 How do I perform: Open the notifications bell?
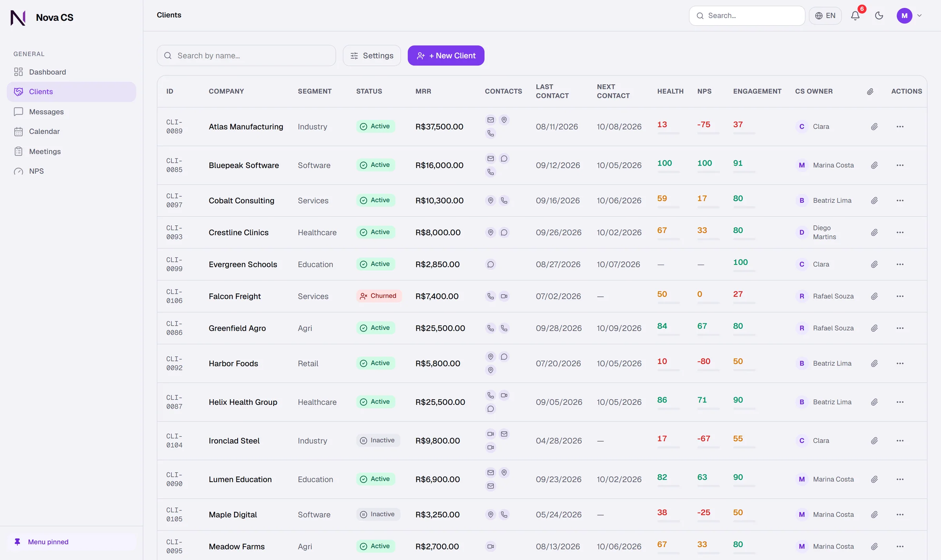click(855, 16)
